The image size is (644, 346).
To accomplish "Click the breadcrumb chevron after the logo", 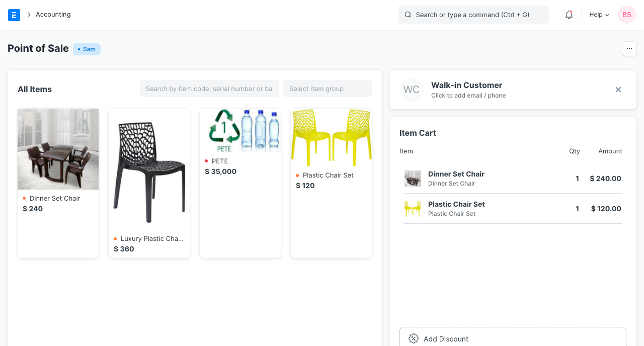I will point(29,15).
